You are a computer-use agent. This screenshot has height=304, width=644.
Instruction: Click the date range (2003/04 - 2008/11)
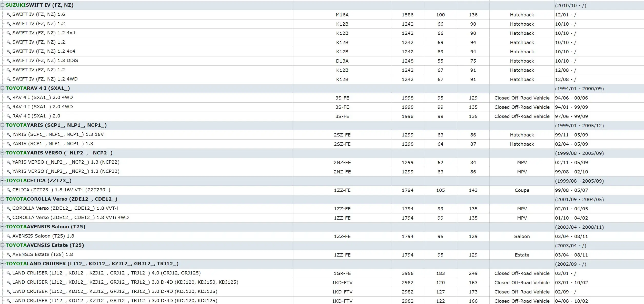pos(579,227)
